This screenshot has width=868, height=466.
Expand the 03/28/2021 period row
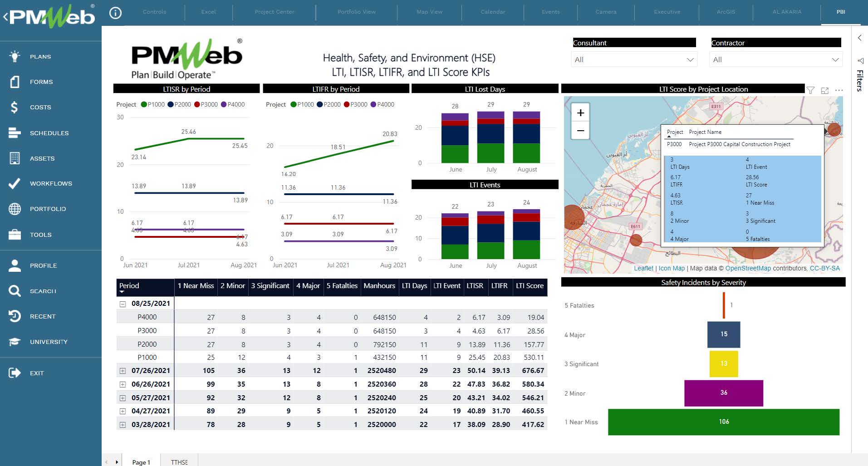click(x=123, y=425)
